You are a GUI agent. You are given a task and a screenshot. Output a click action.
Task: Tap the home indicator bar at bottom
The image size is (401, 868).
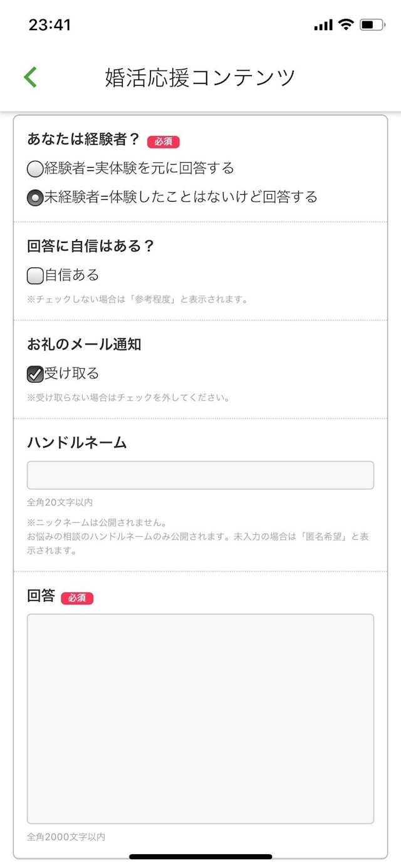[x=200, y=856]
